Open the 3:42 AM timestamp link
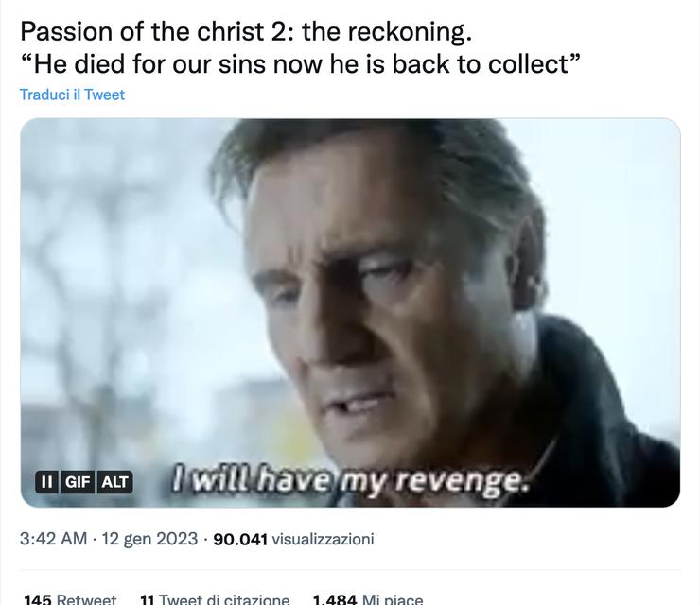This screenshot has height=605, width=700. point(53,539)
